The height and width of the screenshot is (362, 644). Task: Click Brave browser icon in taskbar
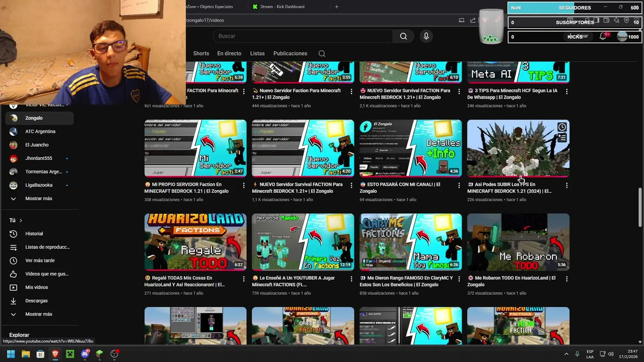click(x=55, y=354)
